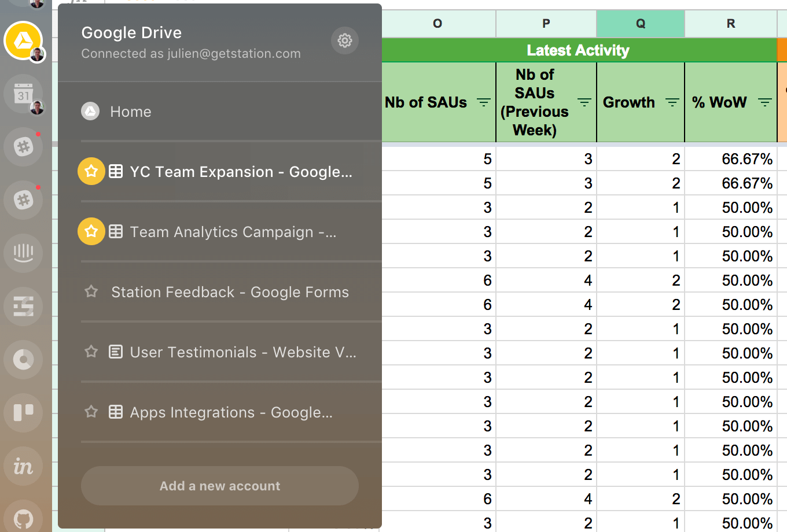Viewport: 787px width, 532px height.
Task: Click the Google Drive panel title
Action: point(131,32)
